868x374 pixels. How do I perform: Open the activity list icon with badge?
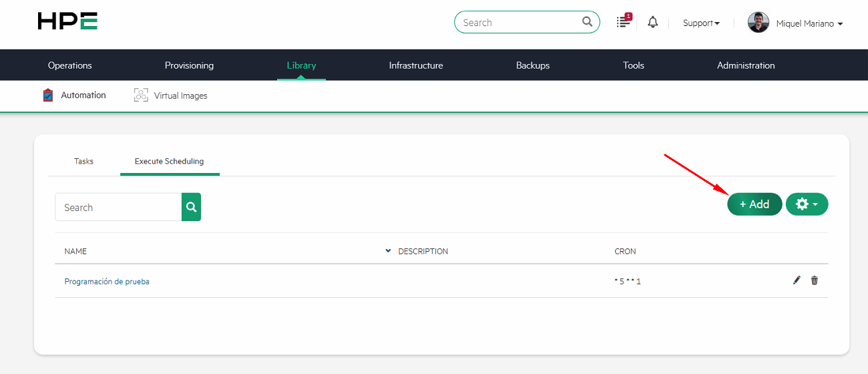pos(623,22)
